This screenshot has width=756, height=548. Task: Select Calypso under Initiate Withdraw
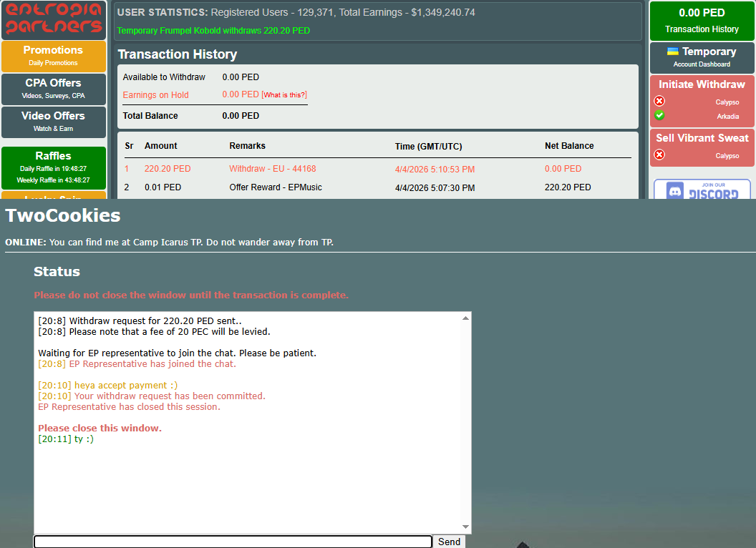tap(727, 102)
